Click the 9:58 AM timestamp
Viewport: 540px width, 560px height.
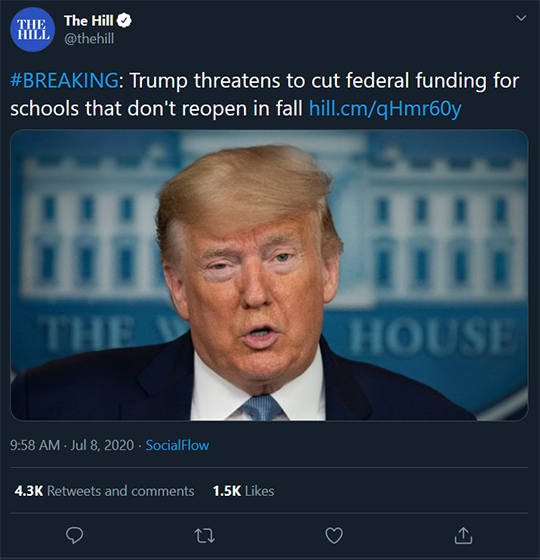(x=35, y=445)
